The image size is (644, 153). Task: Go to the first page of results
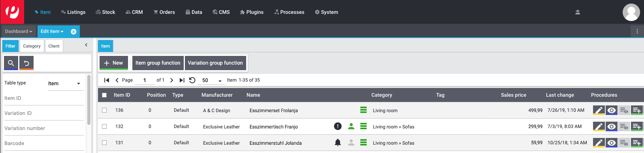(x=107, y=80)
